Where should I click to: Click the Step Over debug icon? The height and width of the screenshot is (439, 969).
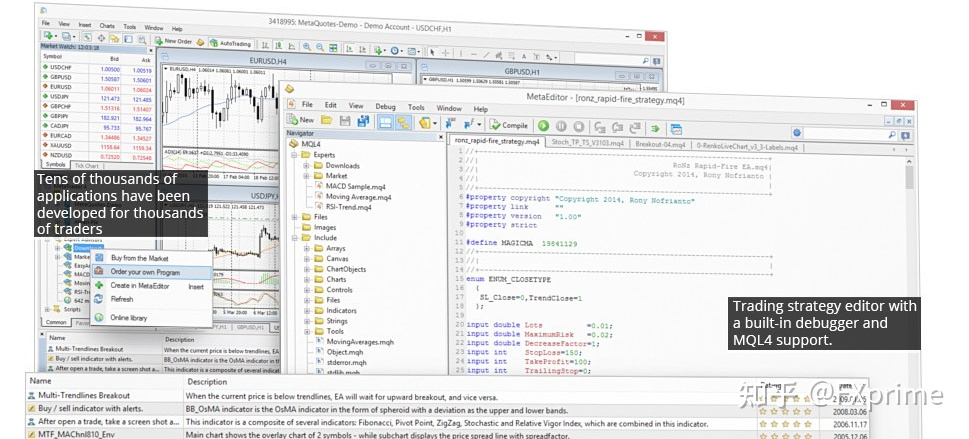(617, 127)
